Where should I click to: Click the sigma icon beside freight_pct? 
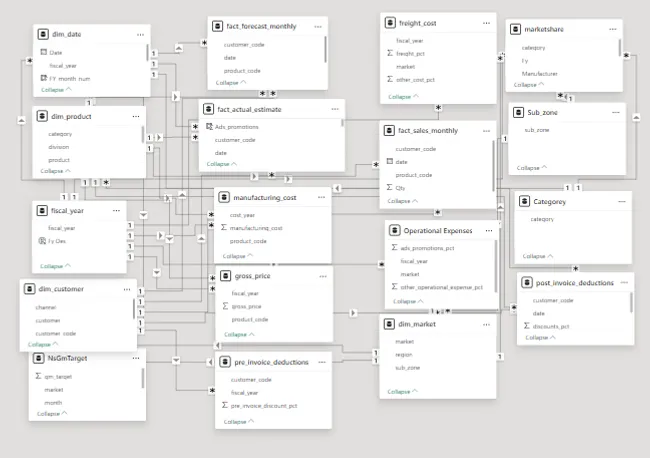pos(390,53)
